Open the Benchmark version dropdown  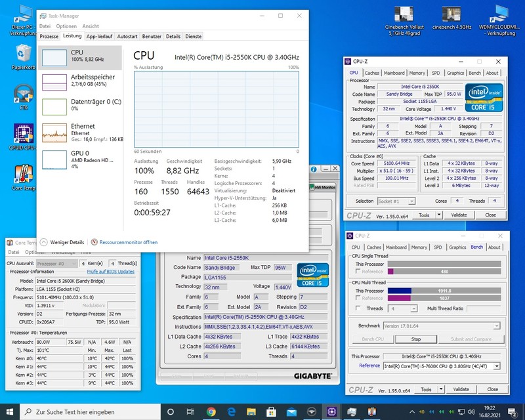pos(497,326)
